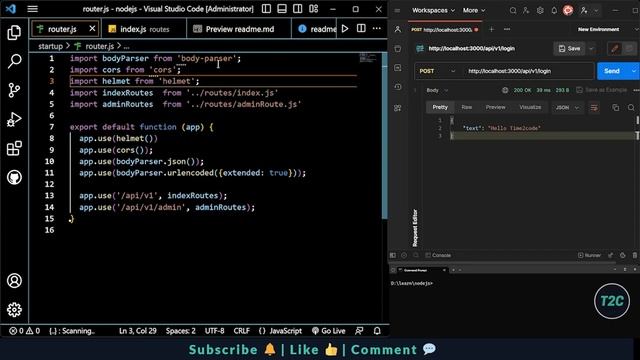The image size is (640, 360).
Task: Open the JSON format dropdown
Action: [567, 107]
